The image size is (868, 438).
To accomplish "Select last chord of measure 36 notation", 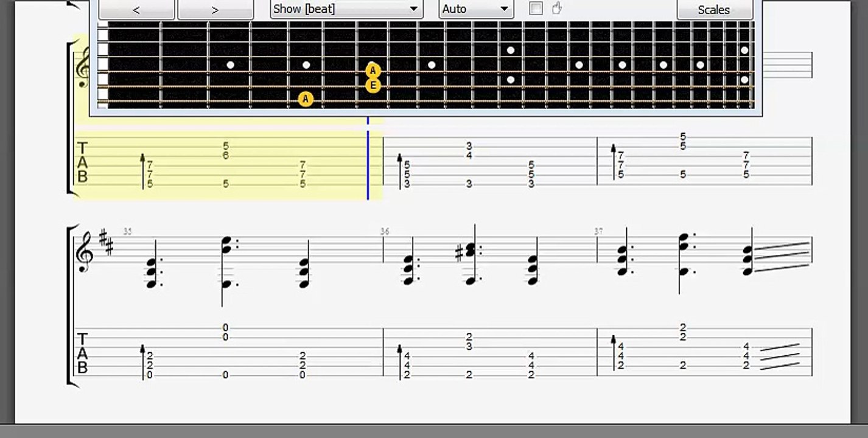I will click(x=532, y=262).
